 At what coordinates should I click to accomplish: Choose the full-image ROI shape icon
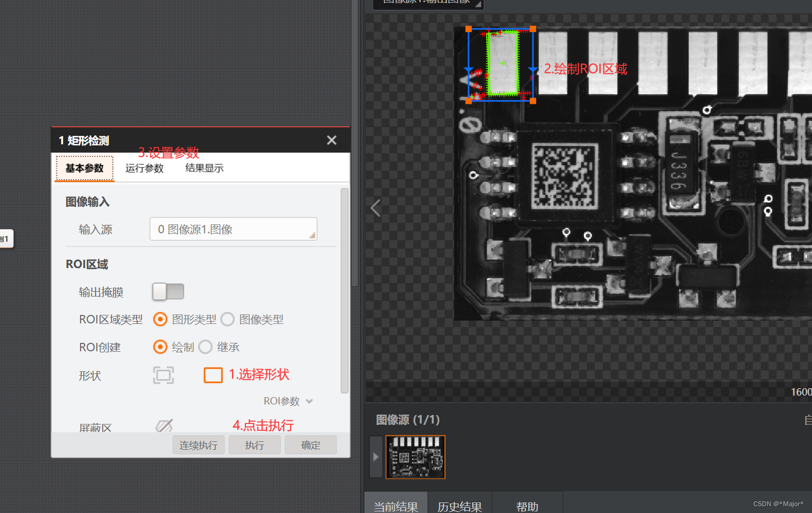(163, 375)
